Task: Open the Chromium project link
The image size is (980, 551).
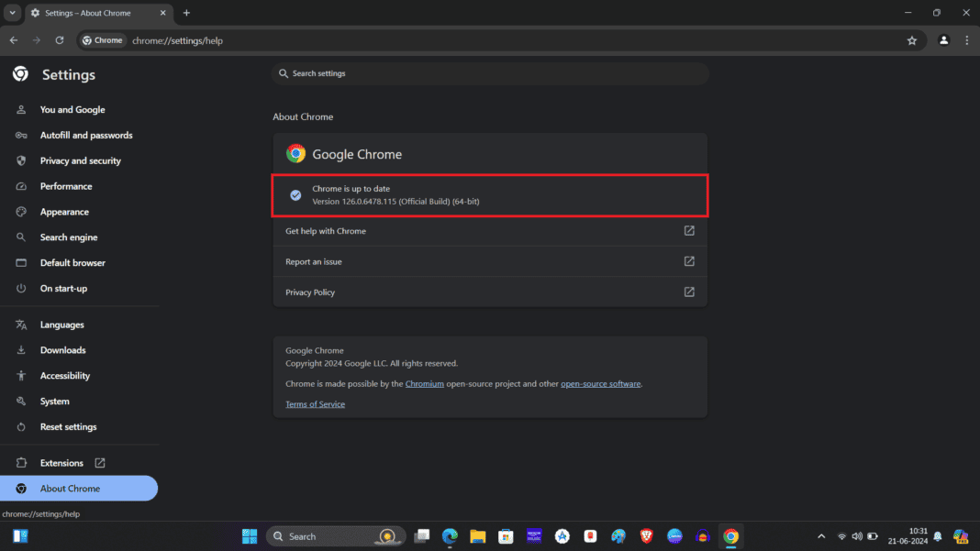Action: pos(424,383)
